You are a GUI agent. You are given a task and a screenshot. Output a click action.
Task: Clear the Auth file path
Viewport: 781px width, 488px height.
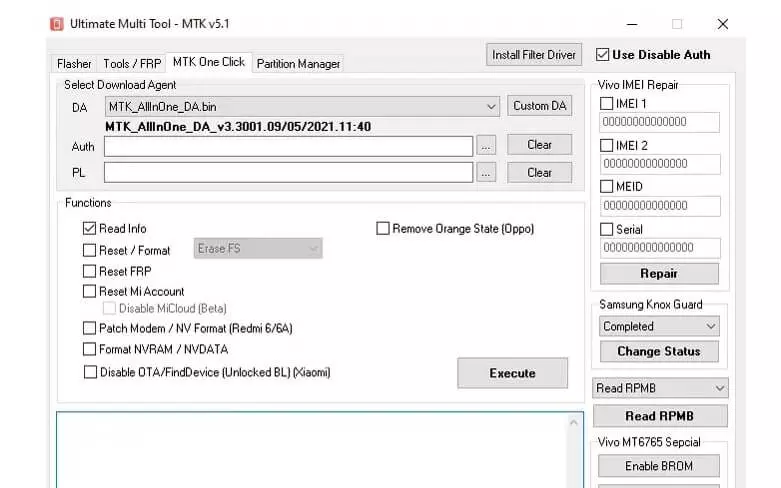539,145
